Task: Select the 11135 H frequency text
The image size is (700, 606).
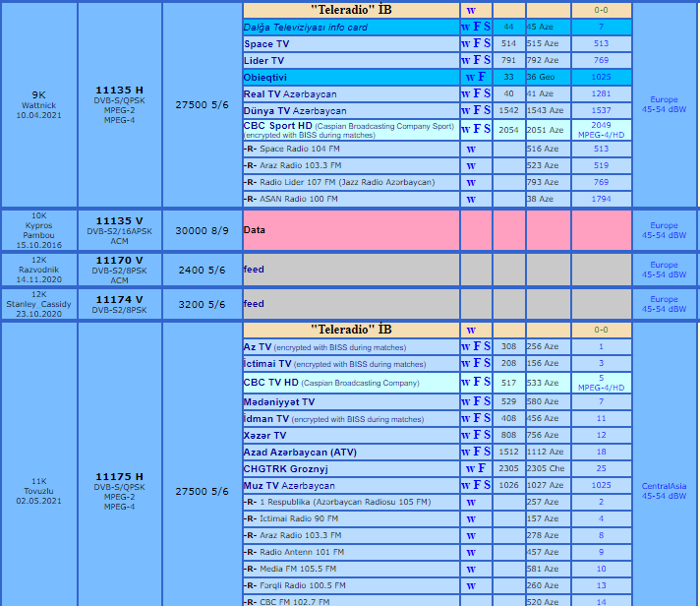Action: 119,91
